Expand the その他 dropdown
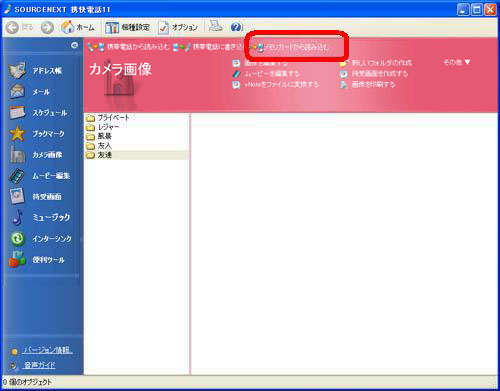This screenshot has width=500, height=391. [x=457, y=62]
